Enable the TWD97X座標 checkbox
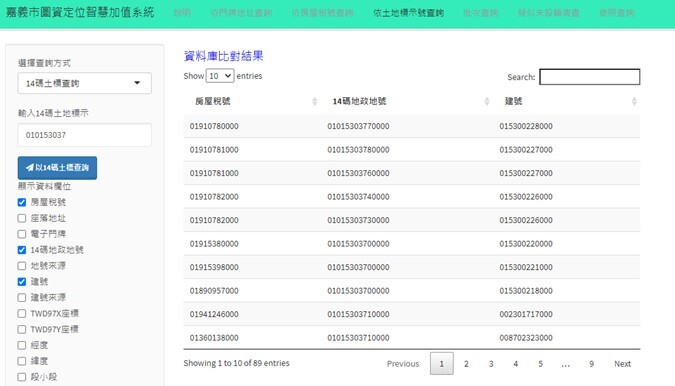675x386 pixels. (x=22, y=313)
